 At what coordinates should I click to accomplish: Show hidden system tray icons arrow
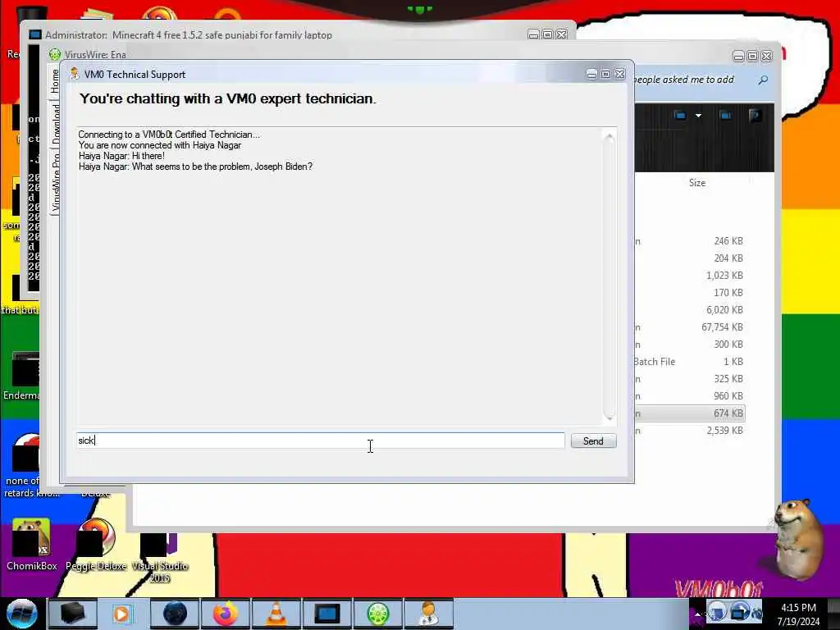(x=697, y=614)
